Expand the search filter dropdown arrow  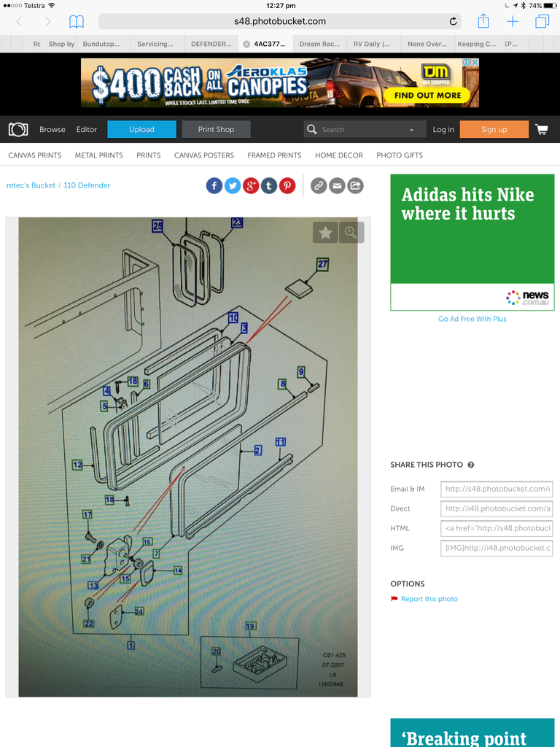(412, 130)
